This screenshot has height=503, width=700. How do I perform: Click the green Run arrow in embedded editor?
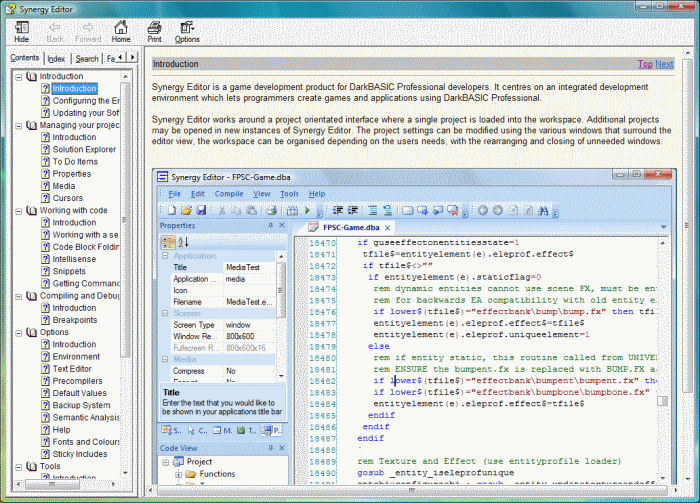coord(307,210)
